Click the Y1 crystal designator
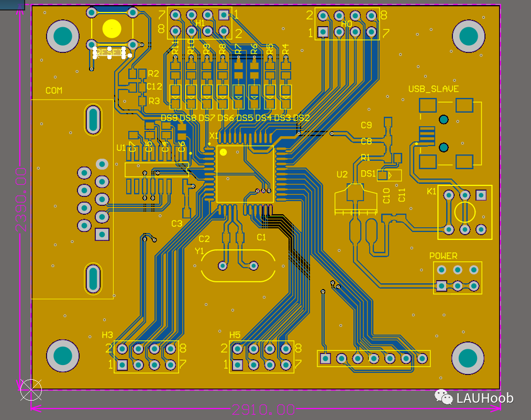The width and height of the screenshot is (531, 420). click(x=200, y=251)
